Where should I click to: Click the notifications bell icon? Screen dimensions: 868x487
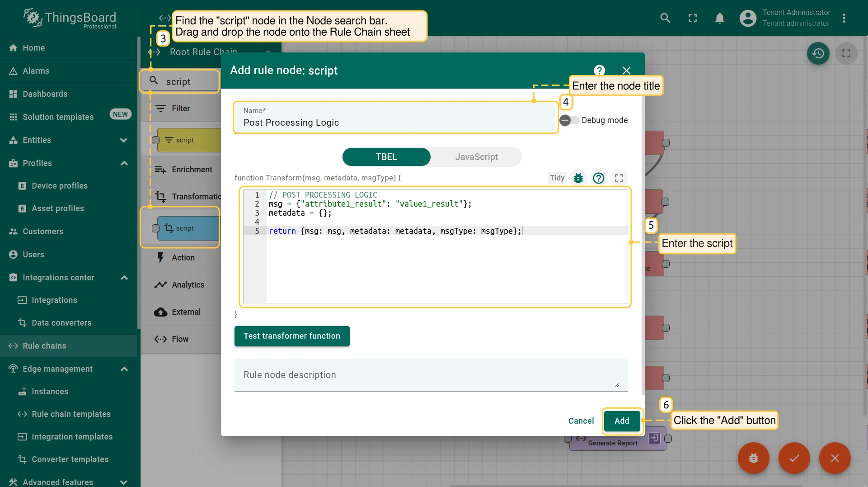719,18
